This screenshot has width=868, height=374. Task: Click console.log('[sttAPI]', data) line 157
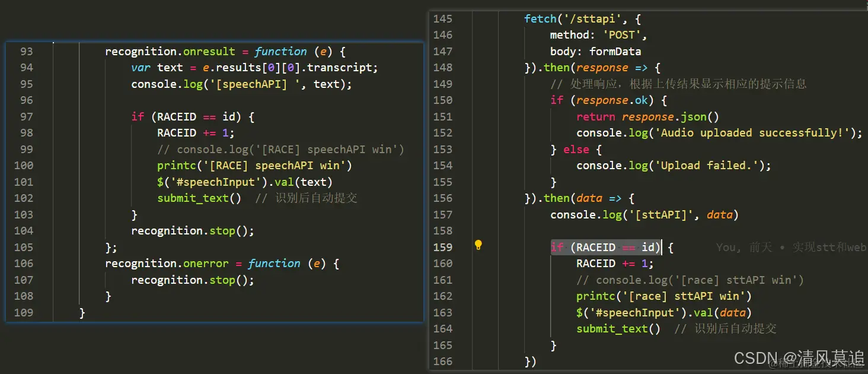coord(644,215)
